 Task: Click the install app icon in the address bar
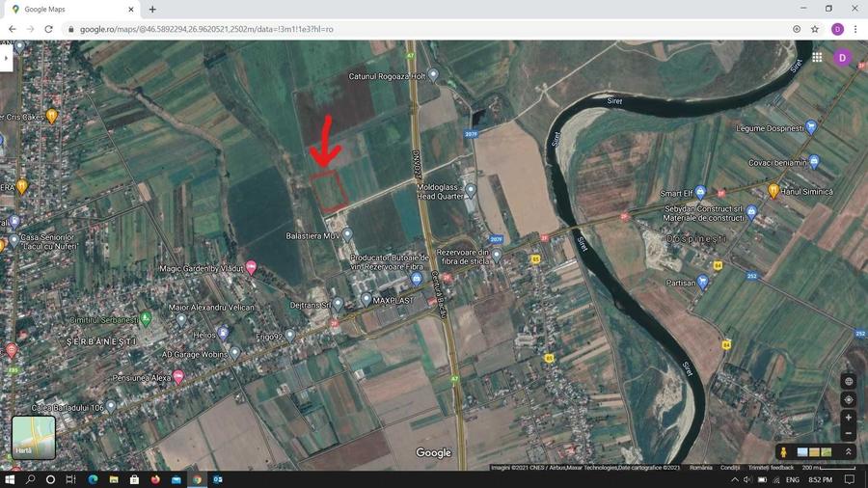coord(797,29)
